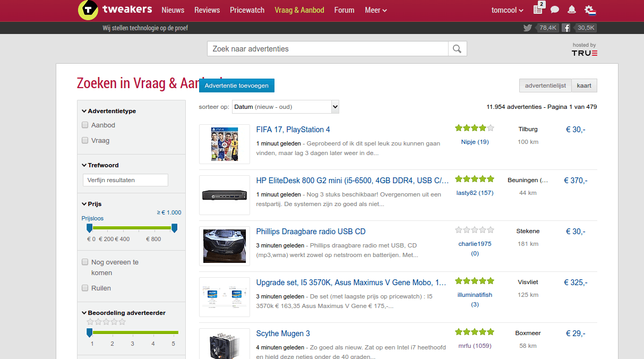Focus the Zoek naar advertenties search field
The height and width of the screenshot is (359, 644).
point(328,49)
